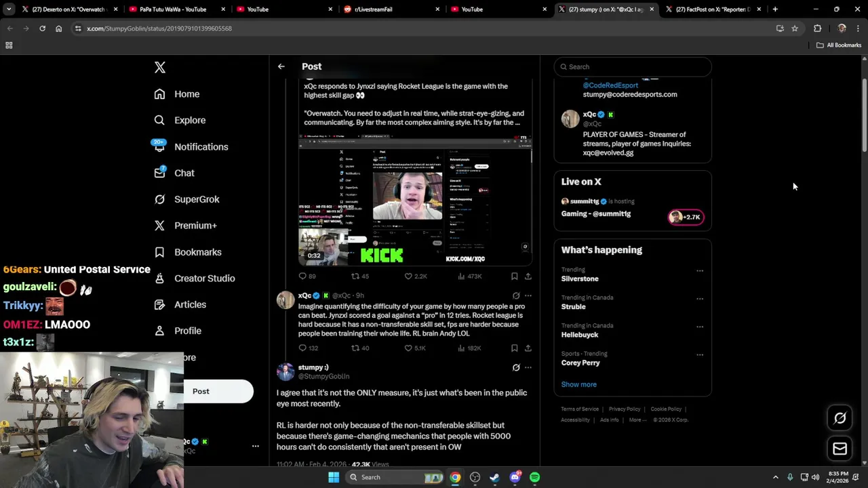
Task: Expand the More footer menu
Action: (637, 420)
